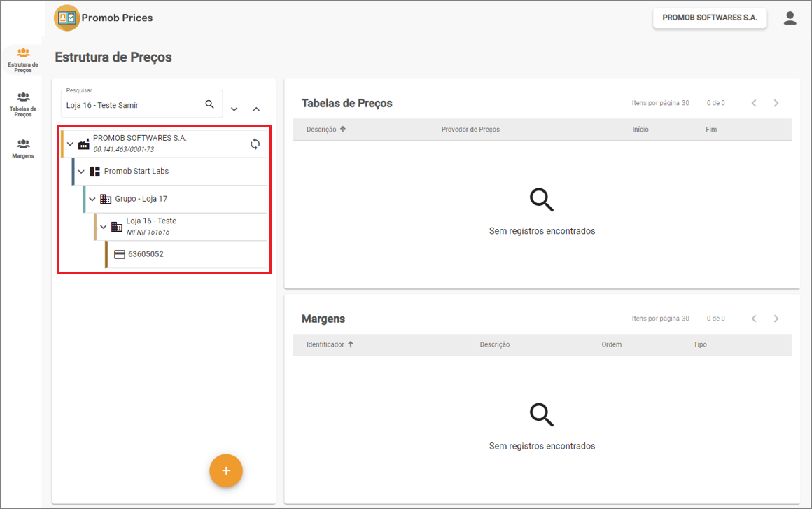Go to Estrutura de Preços in sidebar

(23, 60)
